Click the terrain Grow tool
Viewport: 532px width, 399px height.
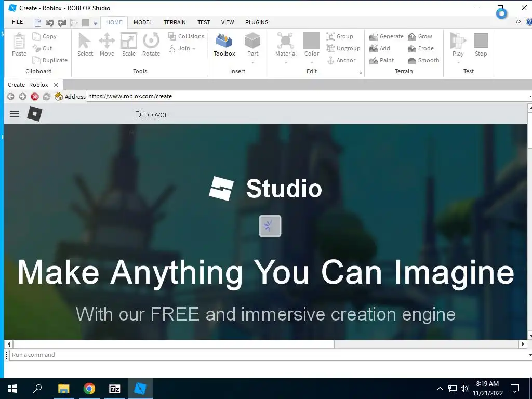pyautogui.click(x=420, y=36)
